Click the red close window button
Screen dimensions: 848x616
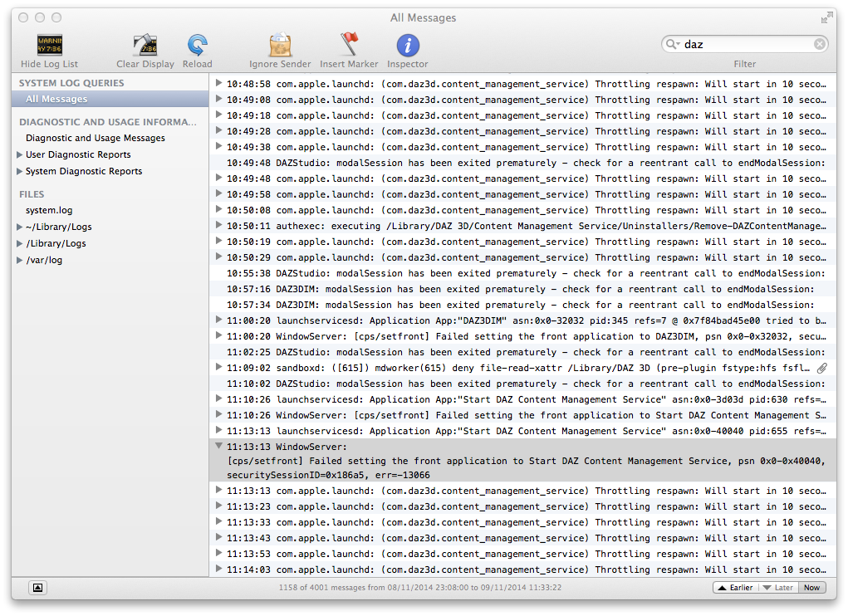[x=23, y=17]
